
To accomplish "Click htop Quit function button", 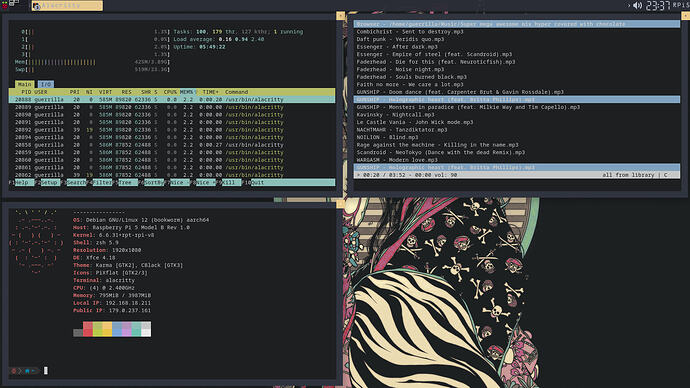I will [x=293, y=182].
